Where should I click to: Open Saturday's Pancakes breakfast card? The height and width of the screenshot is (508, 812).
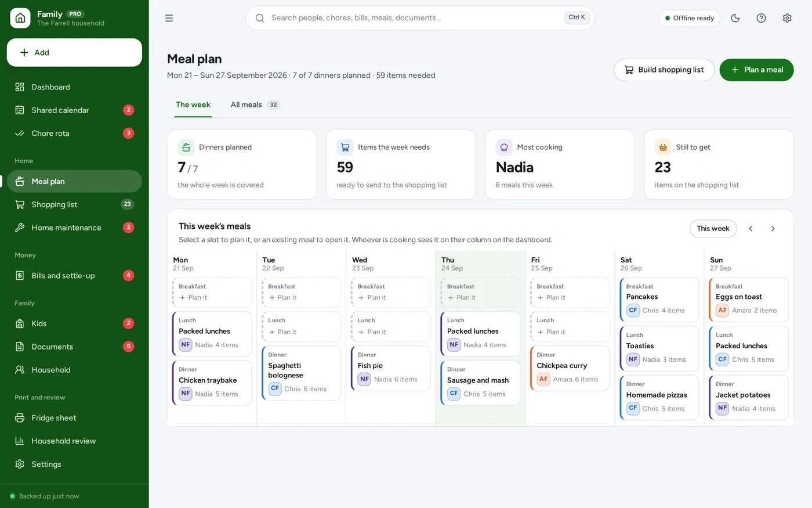(659, 300)
